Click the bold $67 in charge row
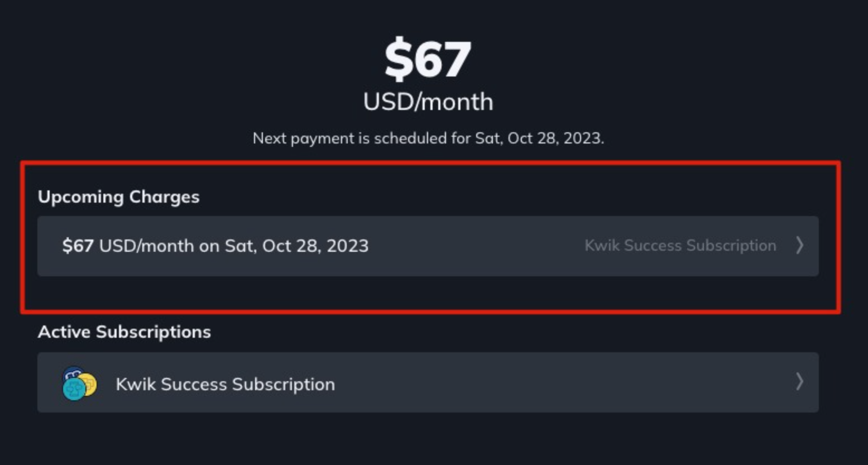868x465 pixels. [x=78, y=246]
